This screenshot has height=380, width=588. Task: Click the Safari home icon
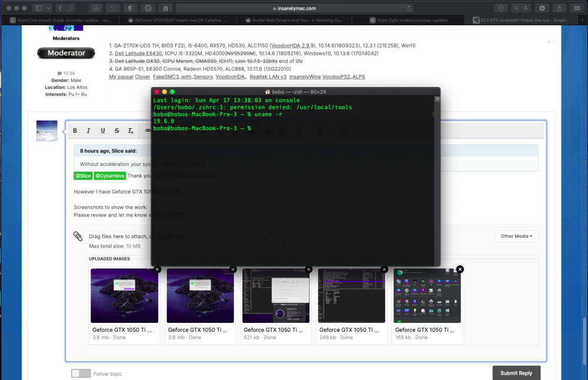[x=165, y=8]
